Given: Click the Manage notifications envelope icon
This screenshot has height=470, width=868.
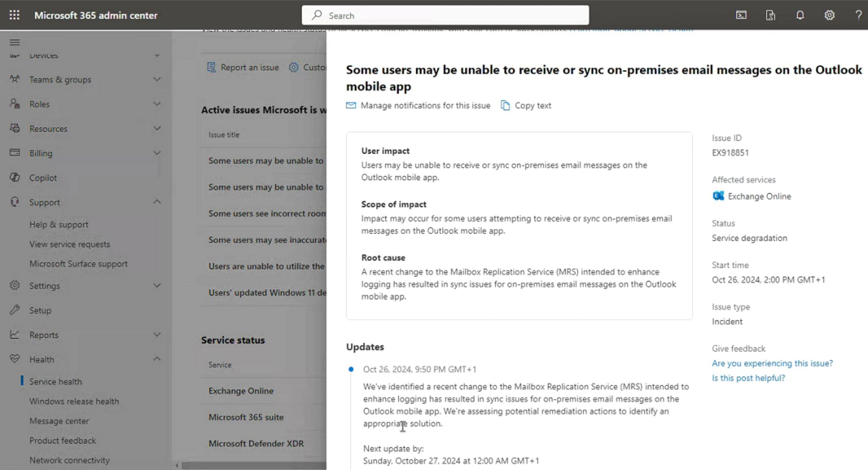Looking at the screenshot, I should [351, 105].
